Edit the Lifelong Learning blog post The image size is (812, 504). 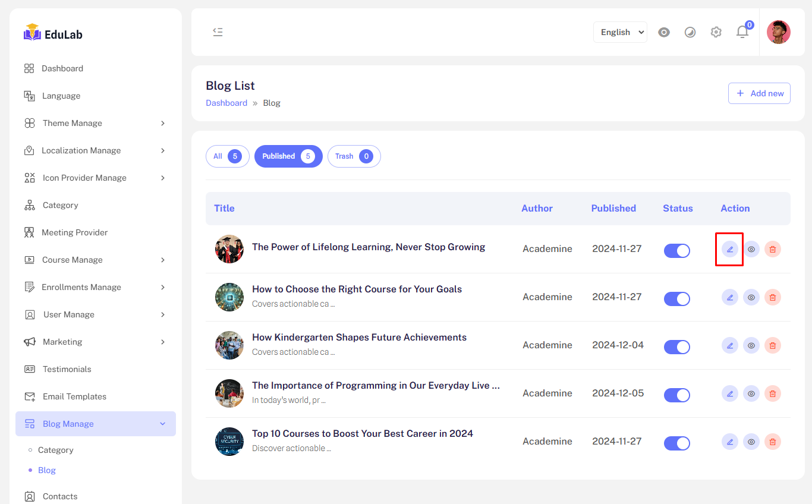729,249
